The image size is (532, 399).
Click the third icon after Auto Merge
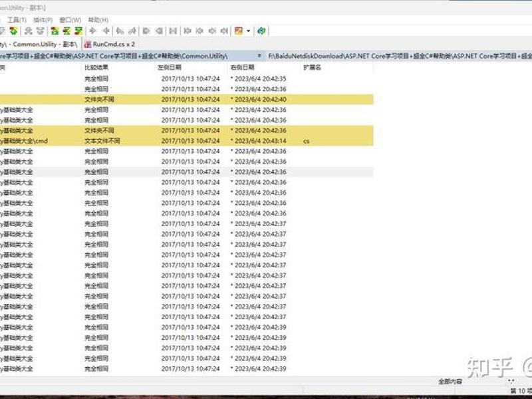point(212,31)
